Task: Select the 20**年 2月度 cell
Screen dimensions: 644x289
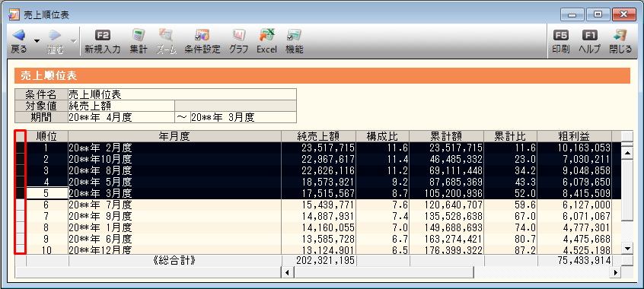Action: point(174,148)
